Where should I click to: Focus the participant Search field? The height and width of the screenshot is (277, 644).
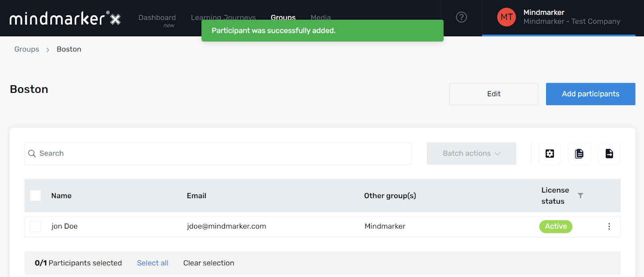point(218,154)
